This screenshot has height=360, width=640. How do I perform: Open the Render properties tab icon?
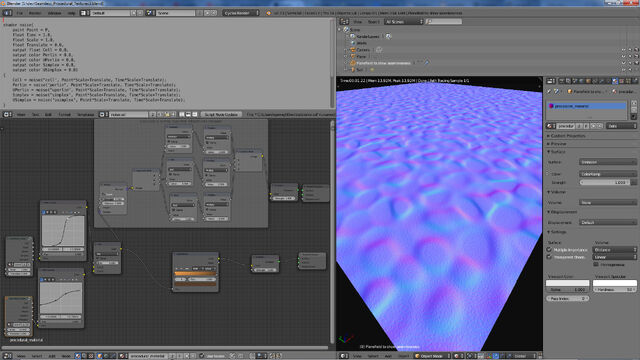pos(562,81)
